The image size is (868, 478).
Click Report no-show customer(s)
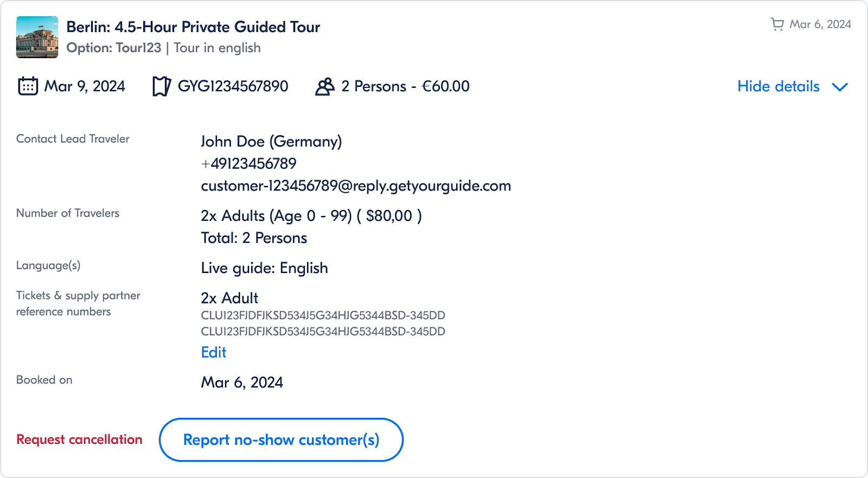280,439
